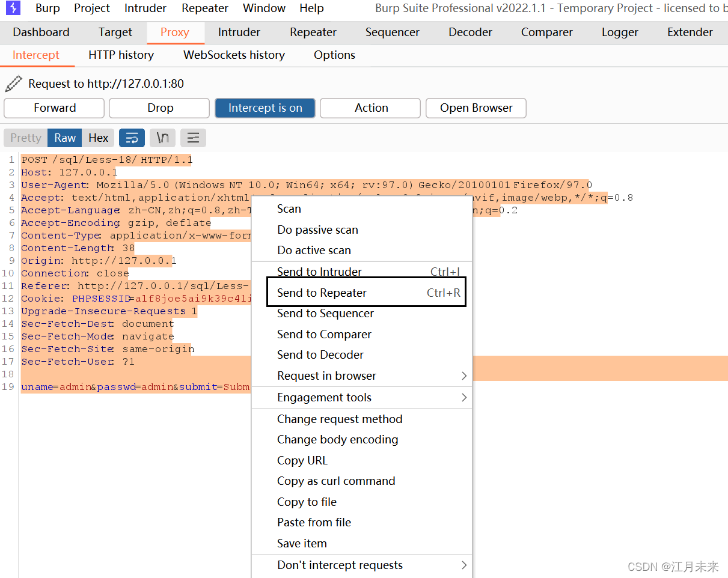Screen dimensions: 728x578
Task: Choose Copy URL
Action: [362, 460]
